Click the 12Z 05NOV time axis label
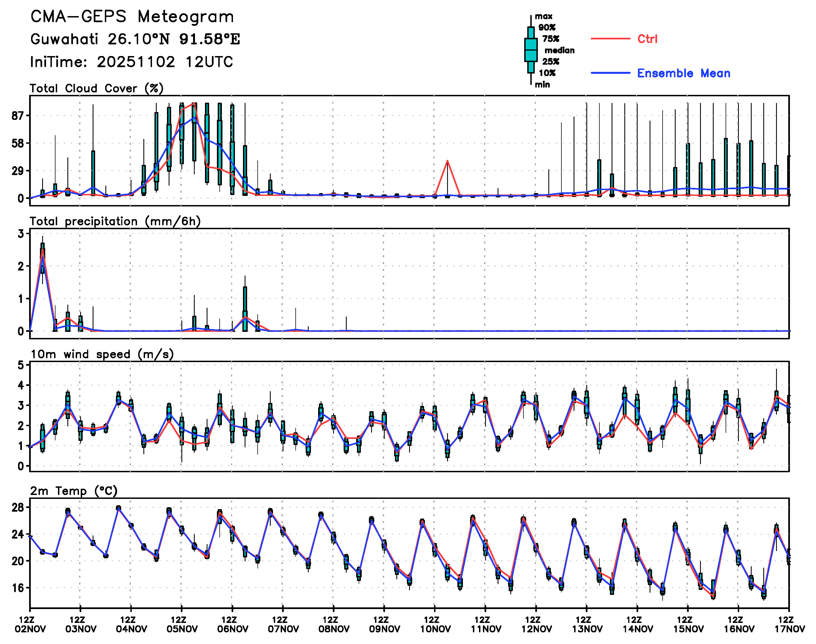The width and height of the screenshot is (816, 644). (x=182, y=624)
